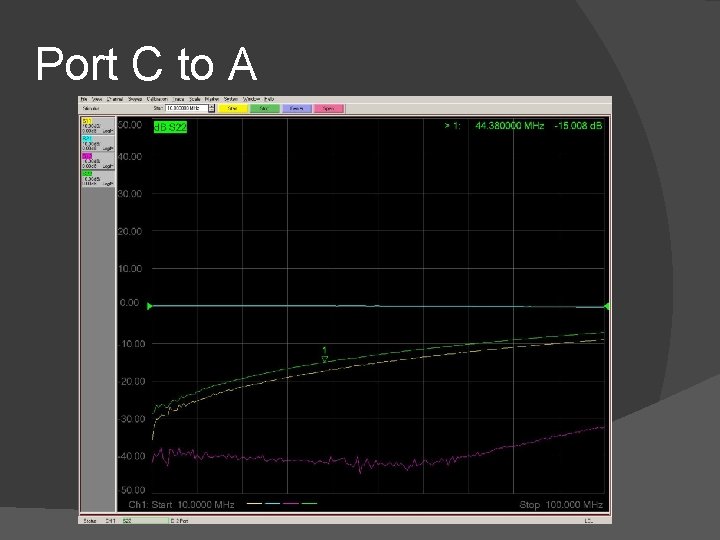Click the Start frequency input field
The image size is (720, 540).
coord(187,109)
